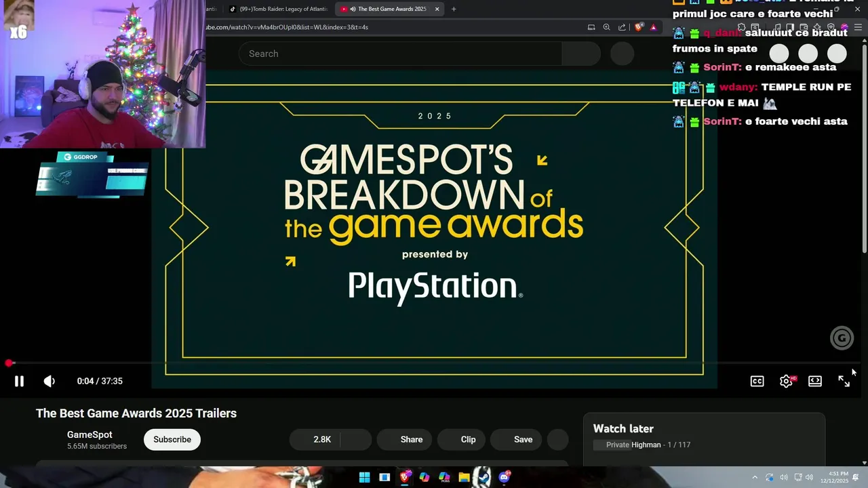Toggle closed captions on the video
Image resolution: width=868 pixels, height=488 pixels.
[x=757, y=382]
